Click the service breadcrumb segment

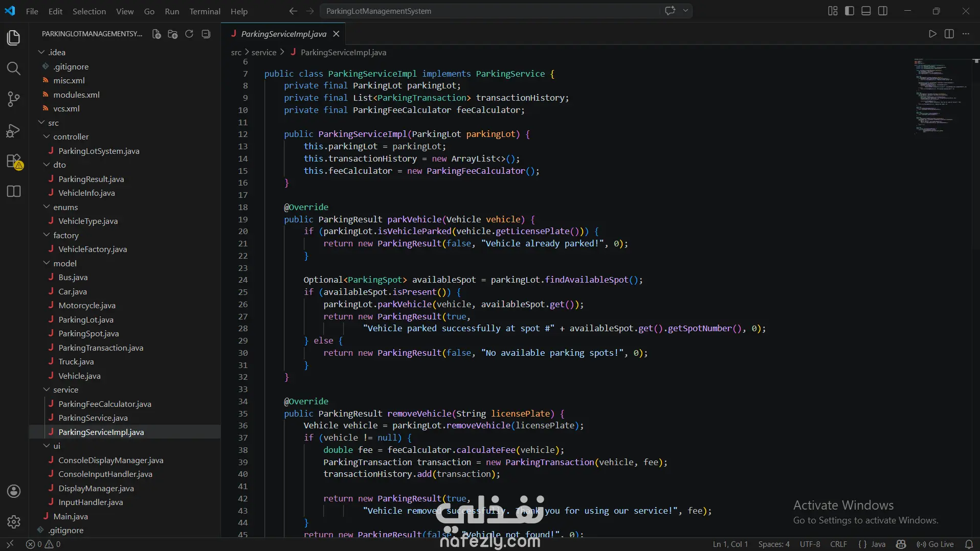pyautogui.click(x=263, y=52)
